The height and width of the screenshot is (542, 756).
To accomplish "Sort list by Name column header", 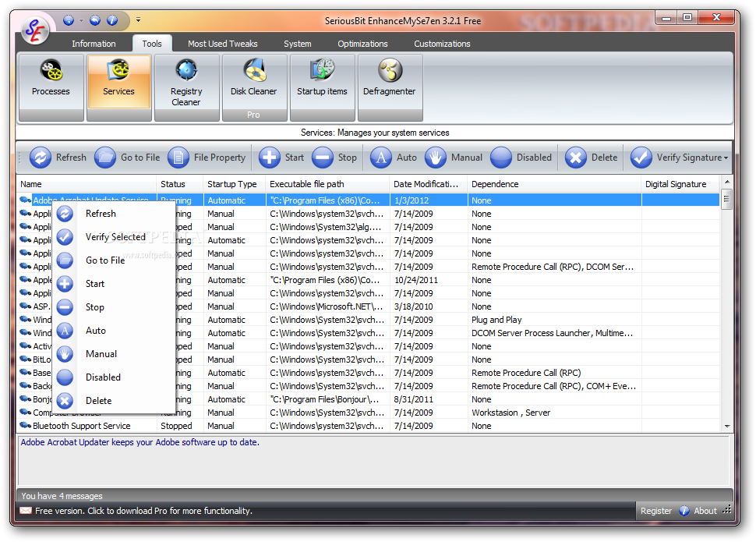I will coord(87,184).
